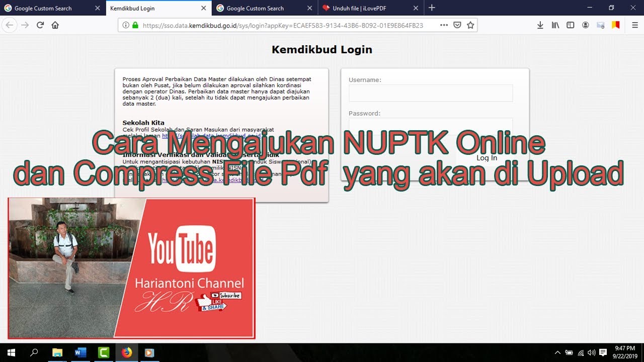
Task: Open the volume tray icon
Action: pyautogui.click(x=592, y=352)
